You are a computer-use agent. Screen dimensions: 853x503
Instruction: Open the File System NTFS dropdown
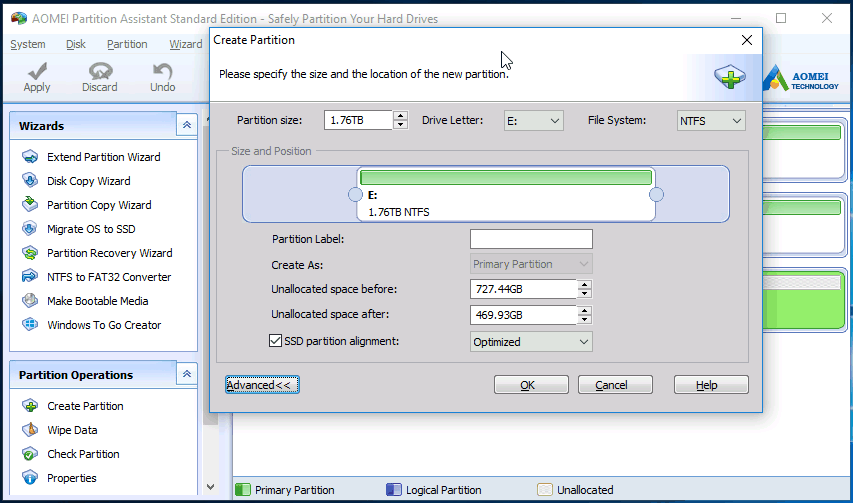point(711,121)
